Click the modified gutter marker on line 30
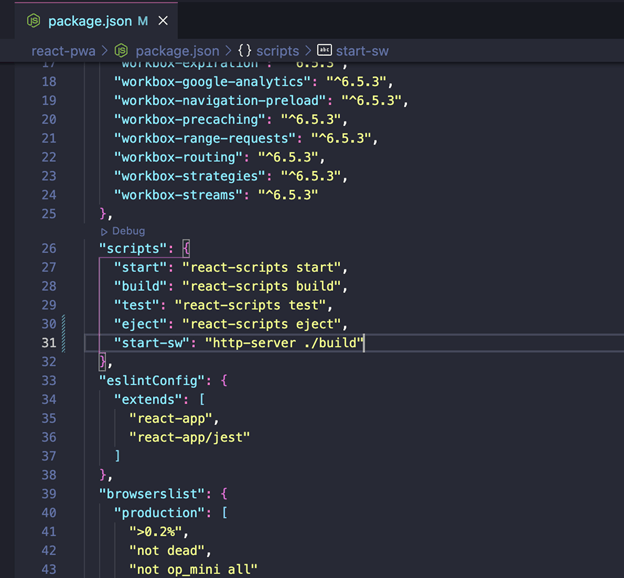The image size is (624, 578). coord(63,324)
